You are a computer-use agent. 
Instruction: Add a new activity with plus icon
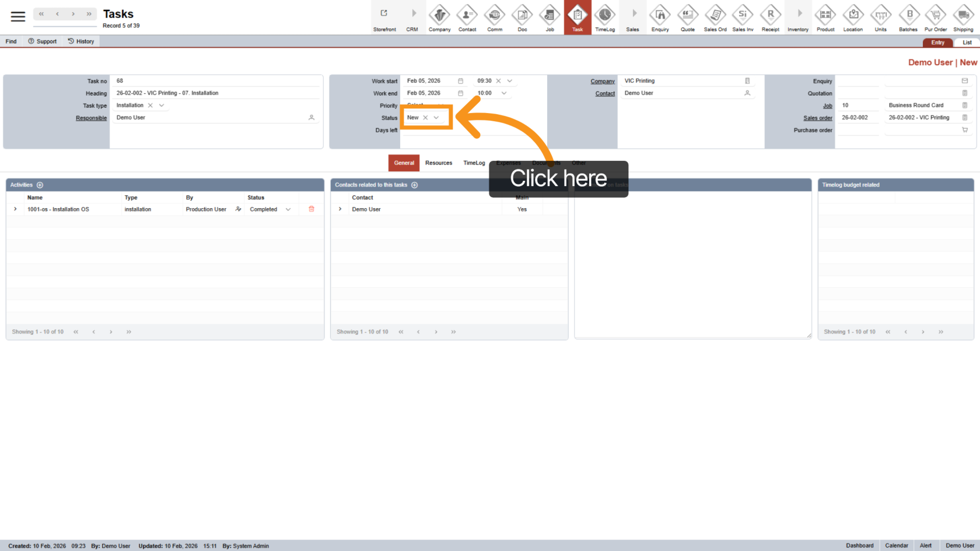point(40,185)
